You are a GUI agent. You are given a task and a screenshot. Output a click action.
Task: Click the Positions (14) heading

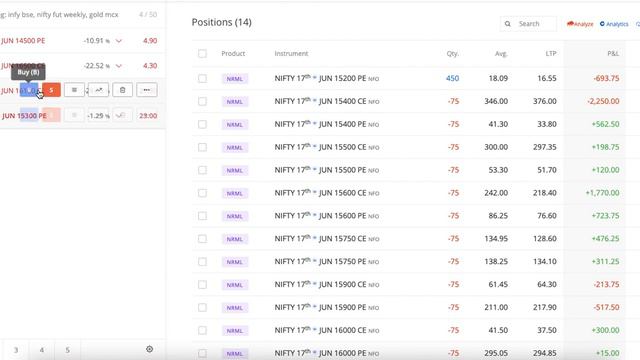point(222,22)
